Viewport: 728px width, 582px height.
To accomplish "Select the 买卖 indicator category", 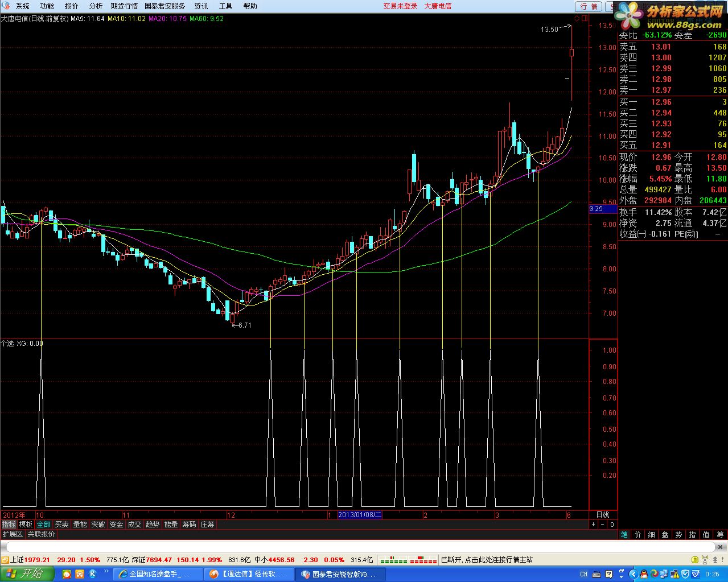I will pyautogui.click(x=61, y=525).
